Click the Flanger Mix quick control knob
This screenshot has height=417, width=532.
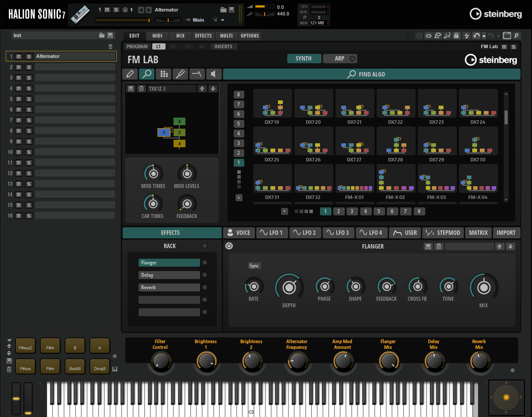(x=388, y=362)
